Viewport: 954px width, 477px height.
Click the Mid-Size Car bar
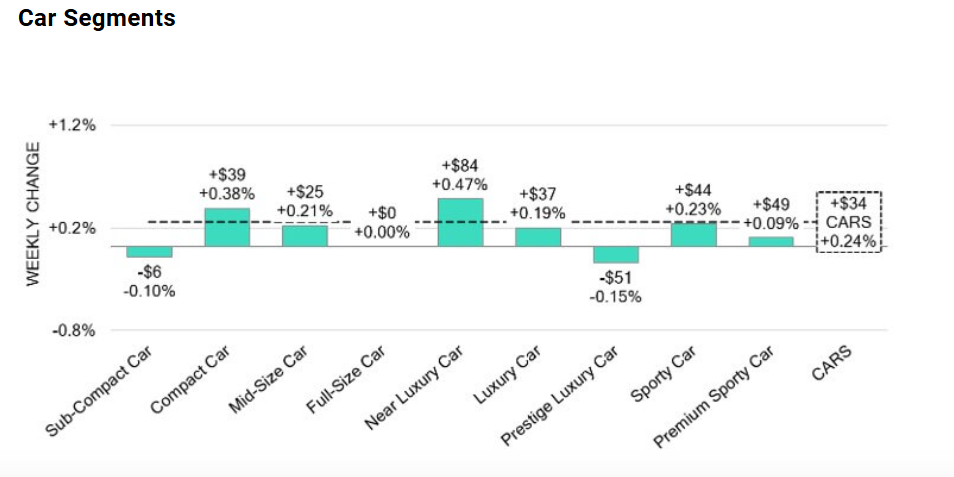pos(305,236)
